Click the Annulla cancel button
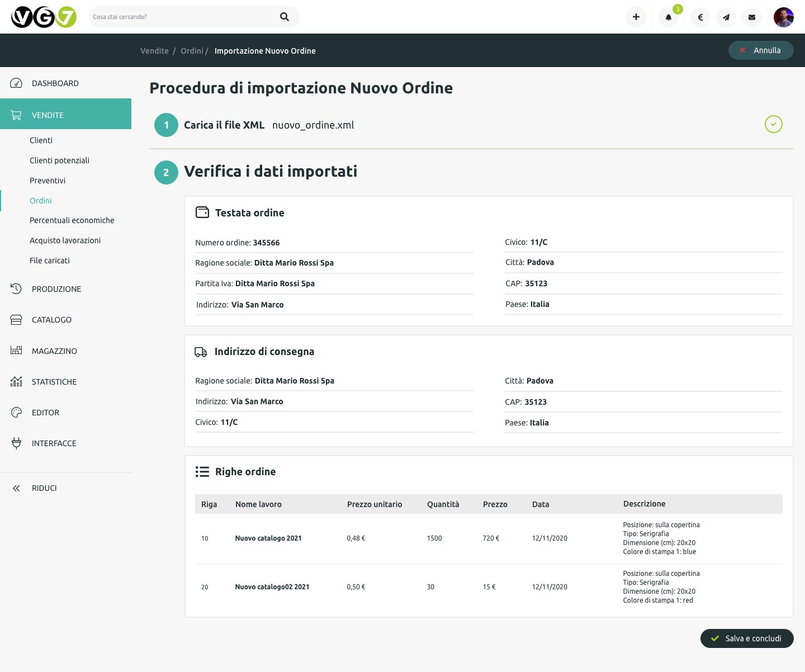 [x=760, y=50]
